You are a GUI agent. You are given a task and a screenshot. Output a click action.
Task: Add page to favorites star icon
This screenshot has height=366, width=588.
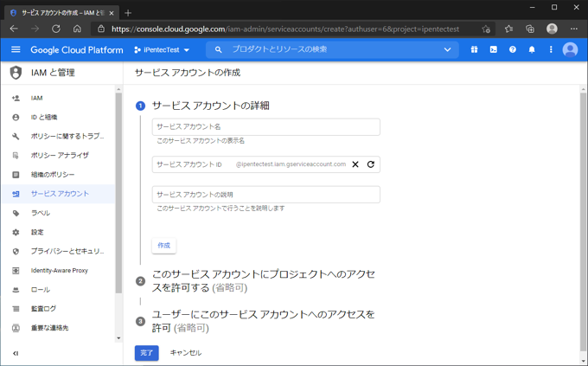pyautogui.click(x=486, y=29)
